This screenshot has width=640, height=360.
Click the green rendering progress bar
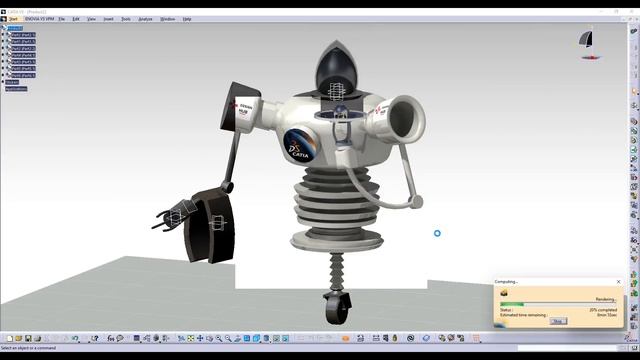tap(512, 304)
